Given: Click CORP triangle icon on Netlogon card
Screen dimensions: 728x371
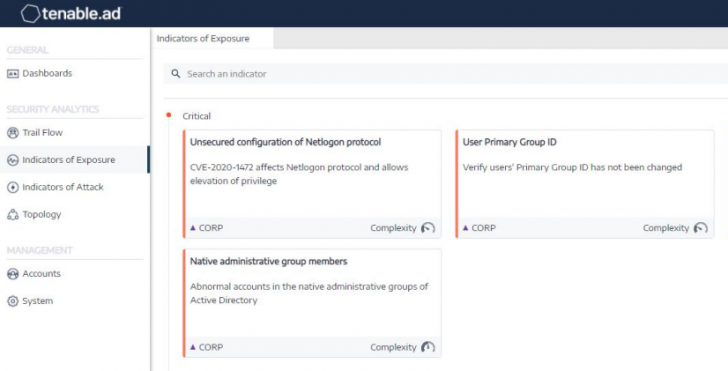Looking at the screenshot, I should click(193, 228).
